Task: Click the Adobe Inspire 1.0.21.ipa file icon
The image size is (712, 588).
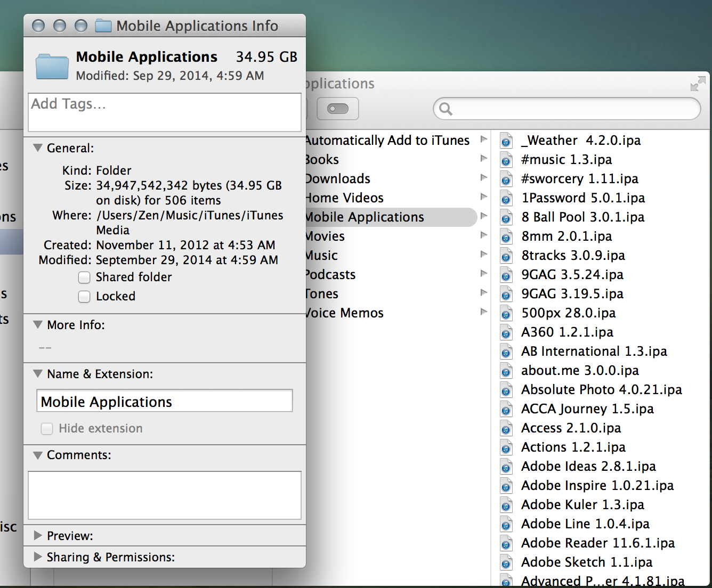Action: [x=506, y=486]
